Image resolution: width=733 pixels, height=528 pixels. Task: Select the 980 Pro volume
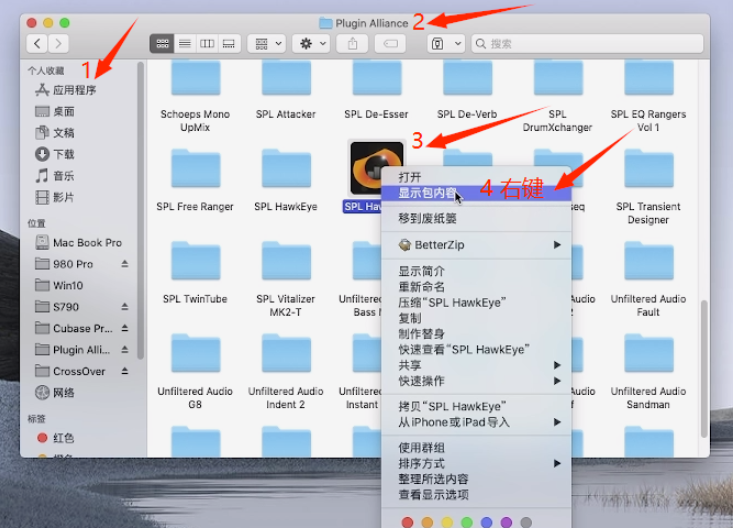coord(64,264)
